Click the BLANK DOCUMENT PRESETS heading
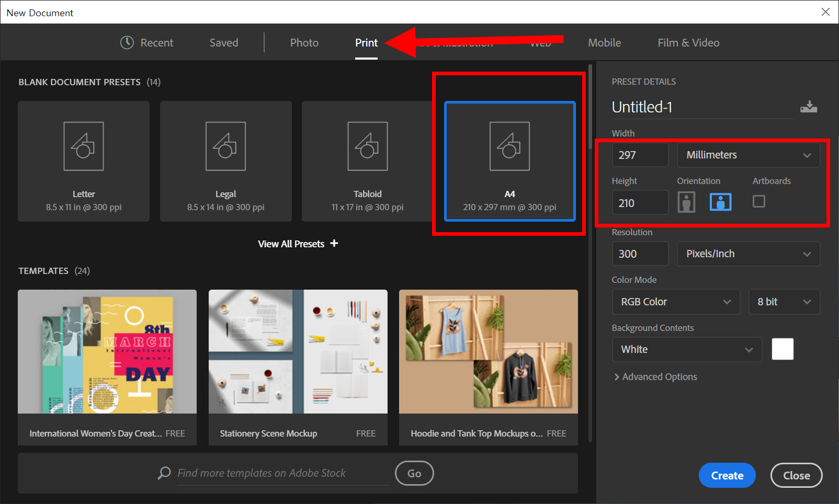The image size is (839, 504). [80, 82]
